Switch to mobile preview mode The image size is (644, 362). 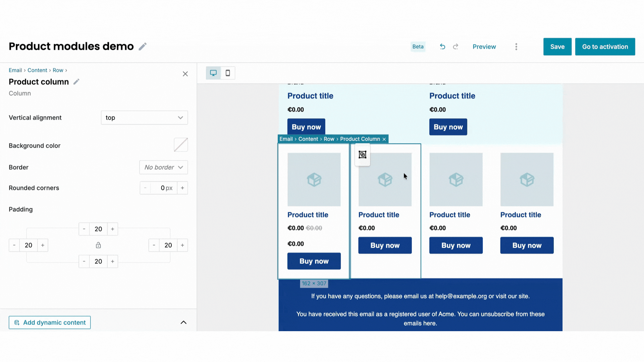pyautogui.click(x=228, y=73)
